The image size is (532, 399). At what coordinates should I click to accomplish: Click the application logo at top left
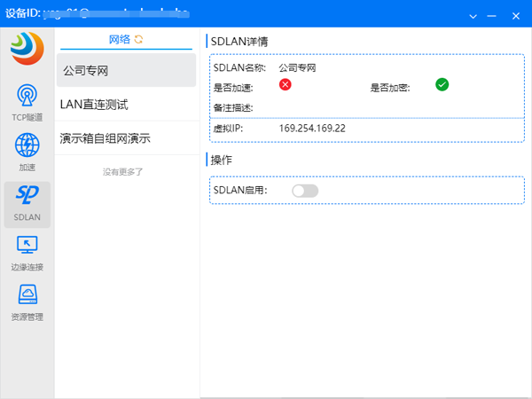click(x=27, y=48)
